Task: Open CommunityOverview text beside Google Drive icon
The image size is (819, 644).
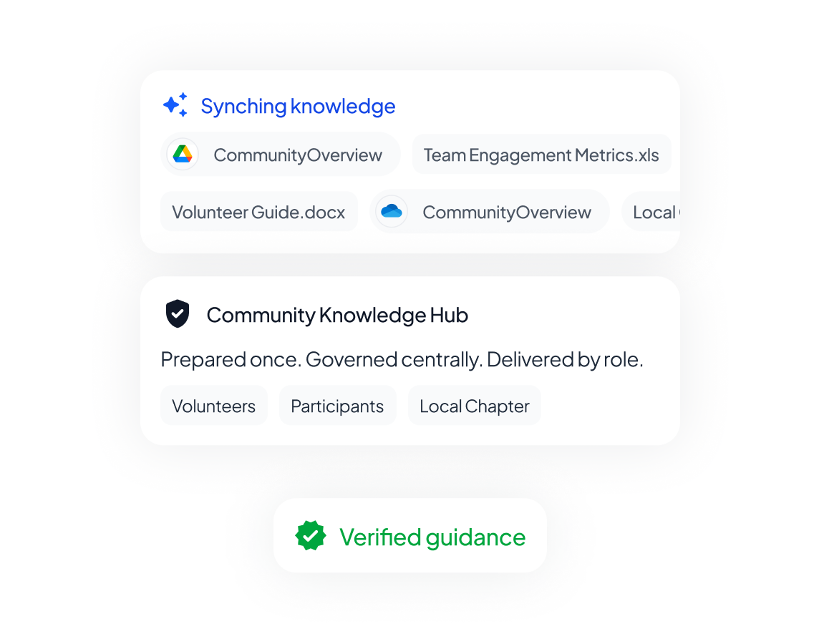Action: [298, 155]
